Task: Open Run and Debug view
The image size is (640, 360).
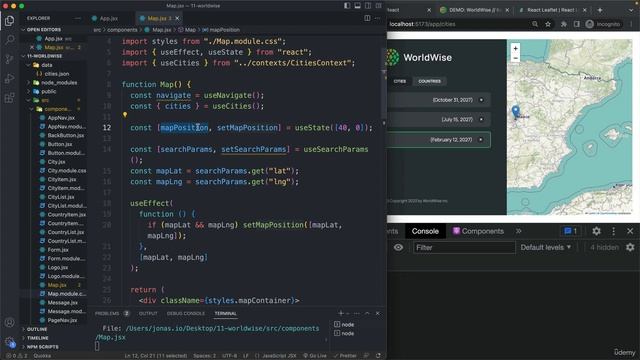Action: pyautogui.click(x=9, y=79)
